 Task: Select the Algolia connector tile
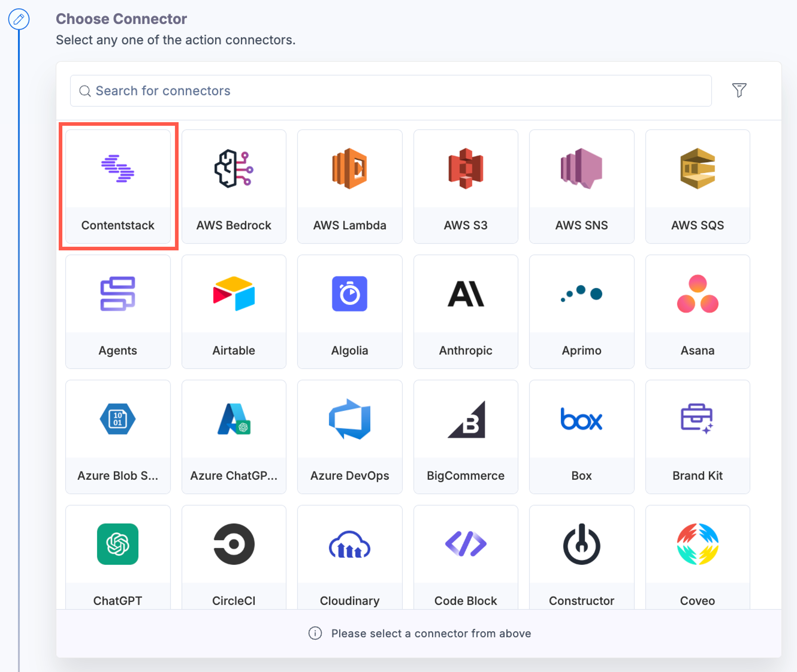click(x=350, y=312)
